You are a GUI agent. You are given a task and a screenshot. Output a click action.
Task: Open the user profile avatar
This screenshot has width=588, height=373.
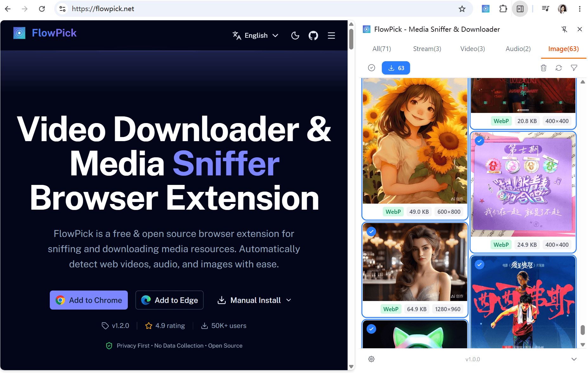tap(563, 9)
